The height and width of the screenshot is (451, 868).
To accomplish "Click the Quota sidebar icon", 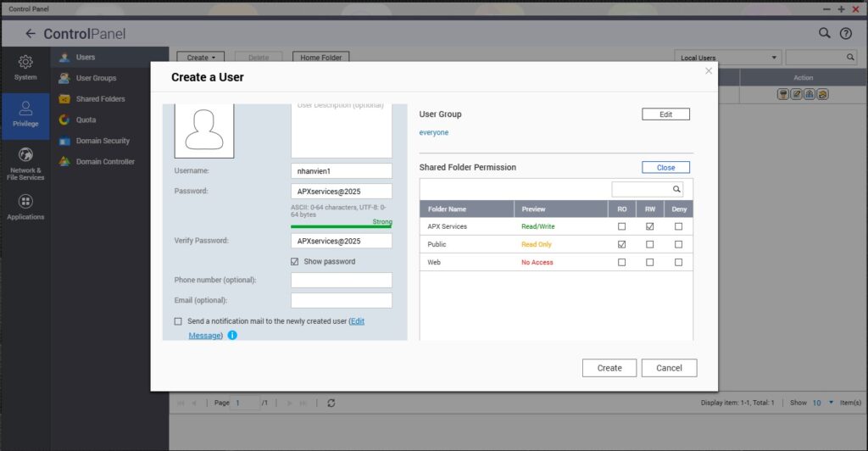I will coord(64,120).
